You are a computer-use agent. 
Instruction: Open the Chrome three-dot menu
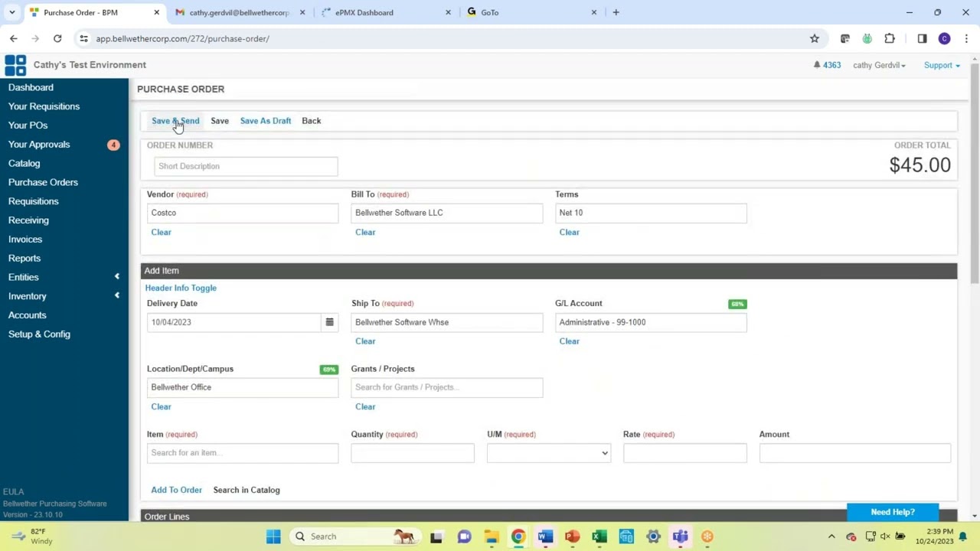966,38
